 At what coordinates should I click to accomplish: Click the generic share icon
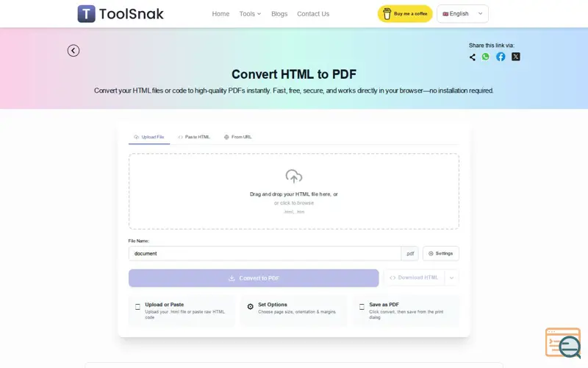(473, 57)
